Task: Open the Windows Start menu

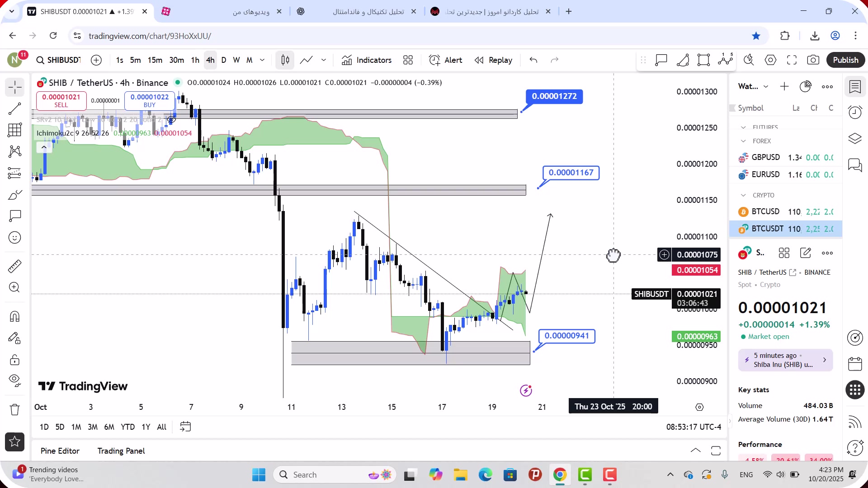Action: point(259,475)
